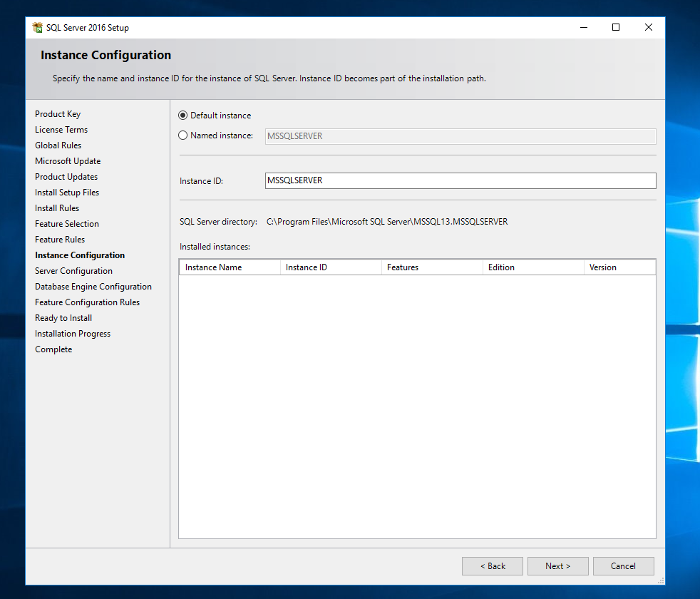Click Next to proceed with installation

557,565
